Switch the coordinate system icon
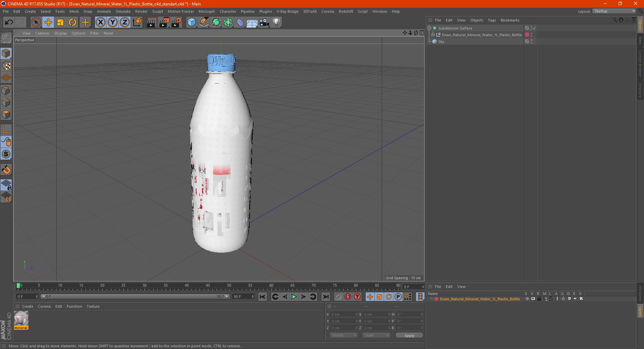This screenshot has width=644, height=349. point(137,22)
